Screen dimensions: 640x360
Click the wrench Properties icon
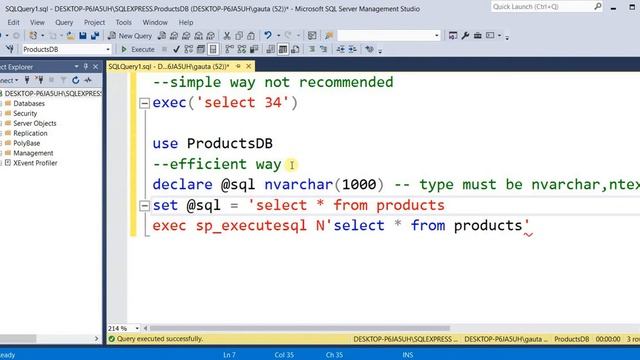465,36
